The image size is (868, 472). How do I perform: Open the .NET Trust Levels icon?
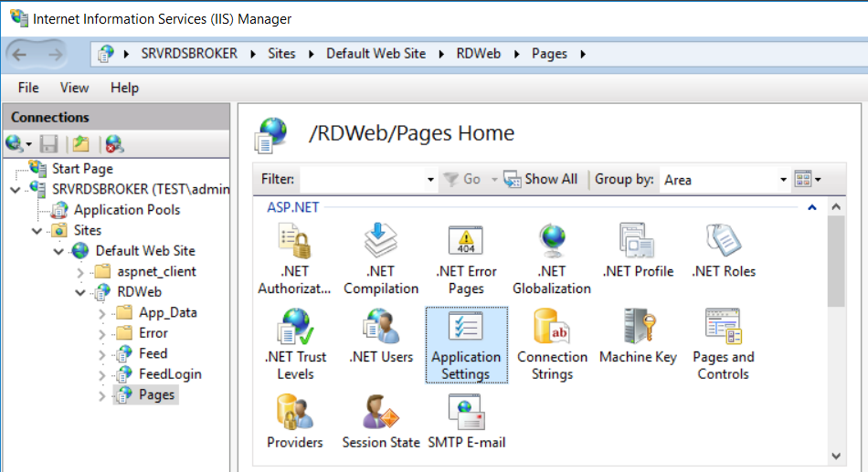click(x=294, y=345)
